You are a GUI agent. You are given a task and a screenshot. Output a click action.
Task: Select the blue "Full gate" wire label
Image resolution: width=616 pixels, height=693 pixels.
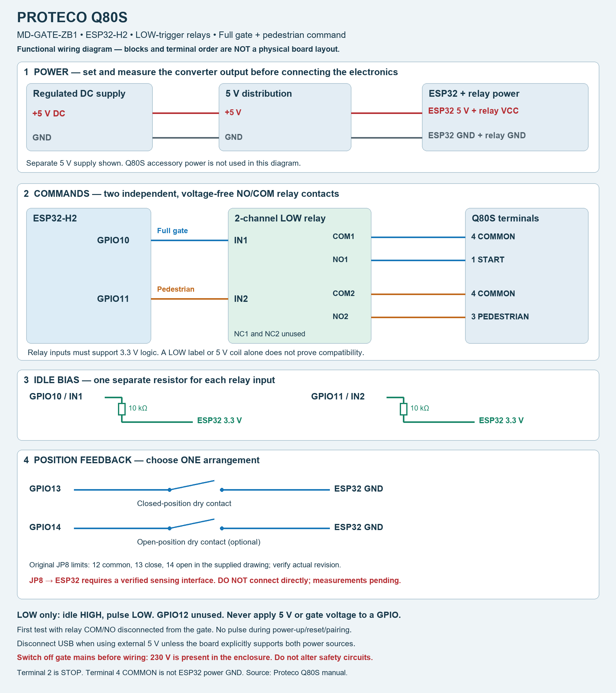pyautogui.click(x=172, y=231)
